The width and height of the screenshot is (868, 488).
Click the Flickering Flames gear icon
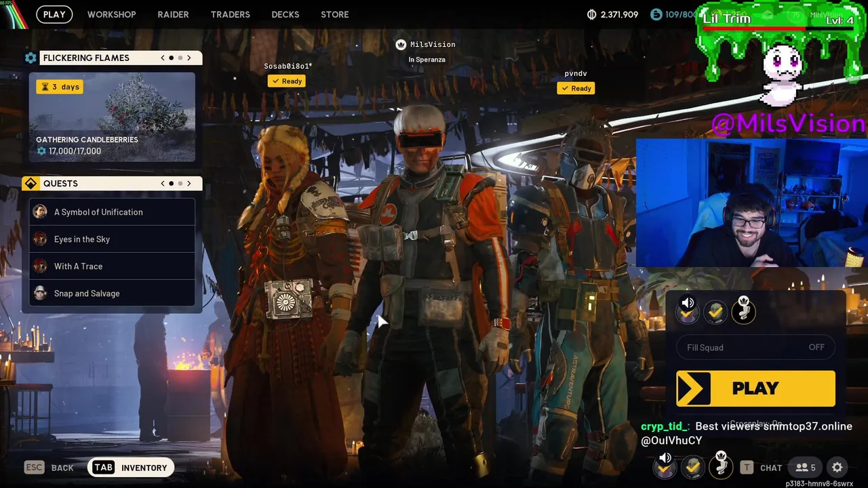pyautogui.click(x=31, y=58)
